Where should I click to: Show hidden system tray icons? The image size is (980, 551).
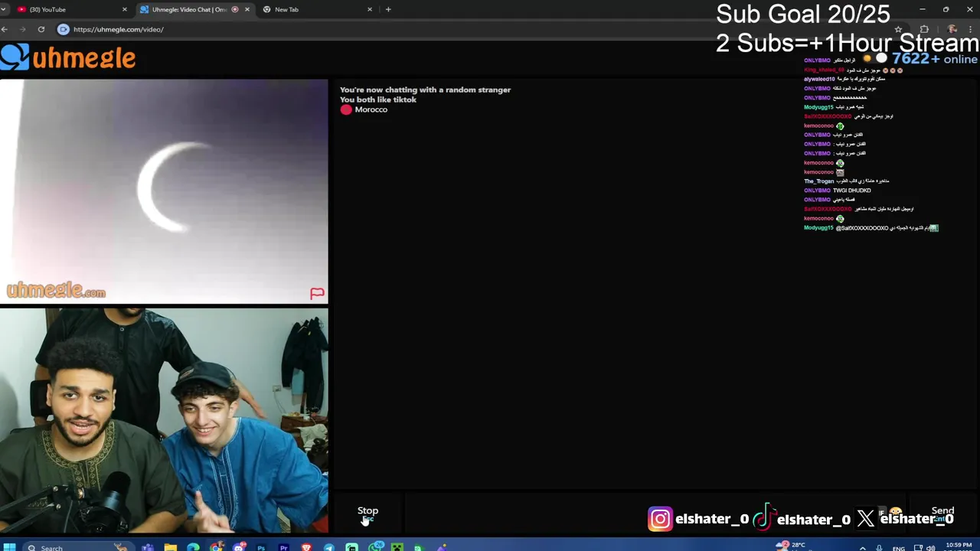[863, 548]
